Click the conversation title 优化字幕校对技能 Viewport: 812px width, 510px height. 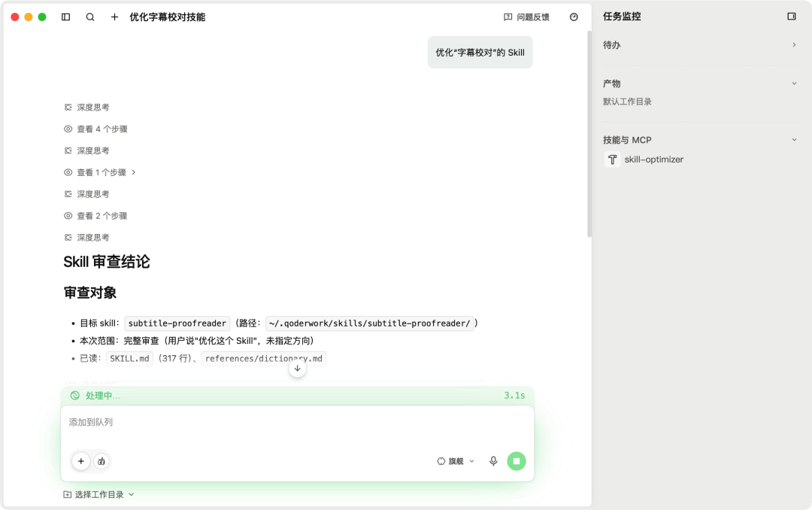[167, 17]
